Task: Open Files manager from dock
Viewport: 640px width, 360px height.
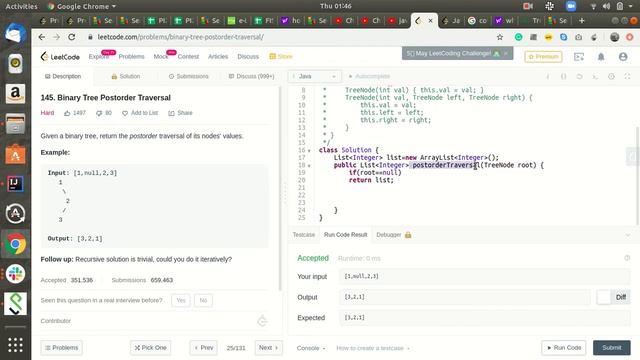Action: click(x=15, y=124)
